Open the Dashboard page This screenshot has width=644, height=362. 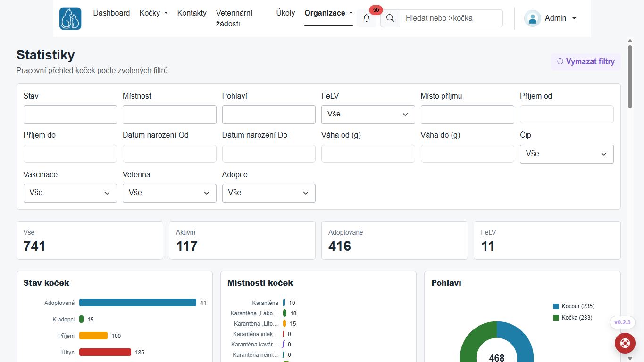point(111,13)
